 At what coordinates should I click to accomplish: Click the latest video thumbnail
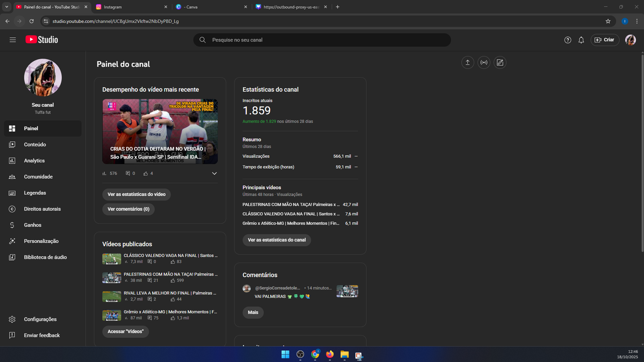click(x=160, y=131)
